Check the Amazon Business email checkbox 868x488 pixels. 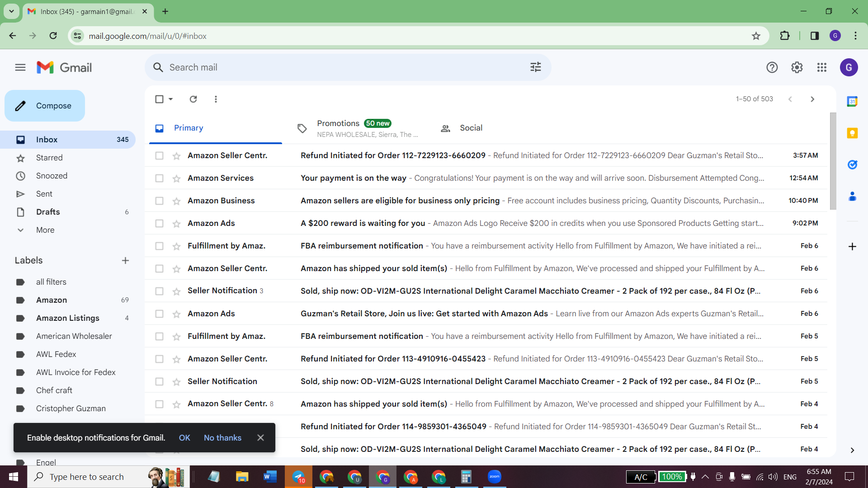(159, 201)
